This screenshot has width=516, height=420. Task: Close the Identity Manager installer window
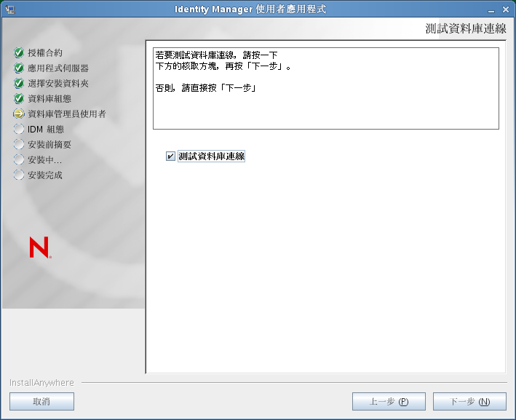(x=506, y=10)
